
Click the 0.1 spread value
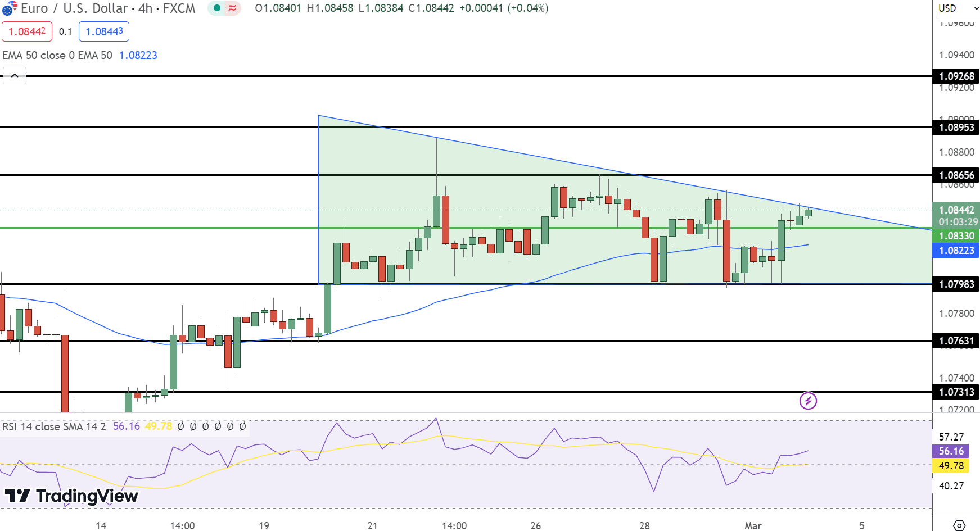(65, 31)
